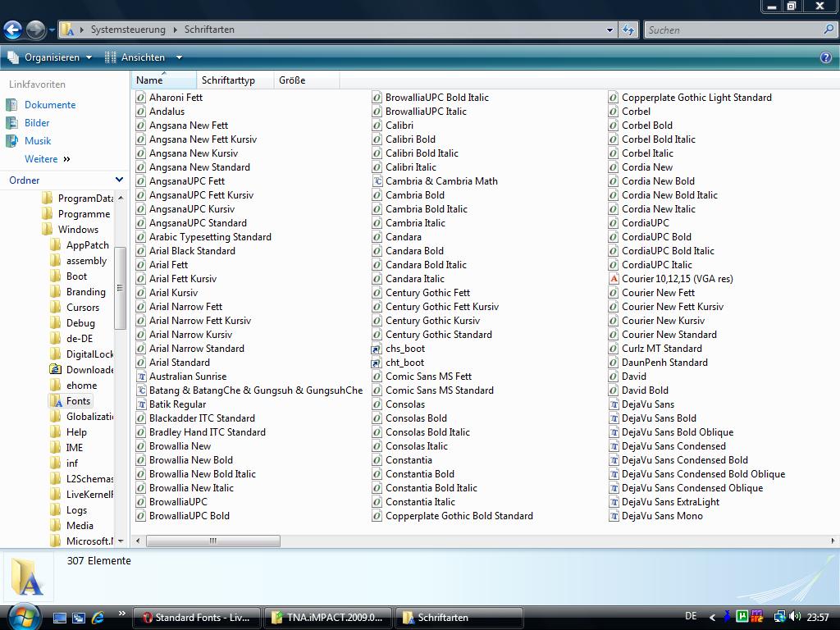This screenshot has height=630, width=840.
Task: Switch to Schriftarten taskbar button
Action: 459,618
